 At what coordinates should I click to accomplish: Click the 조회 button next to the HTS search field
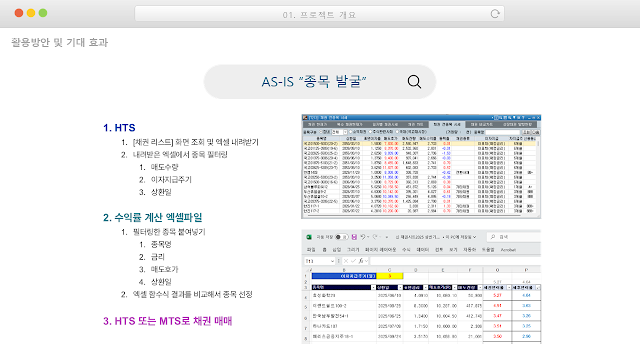click(x=526, y=132)
